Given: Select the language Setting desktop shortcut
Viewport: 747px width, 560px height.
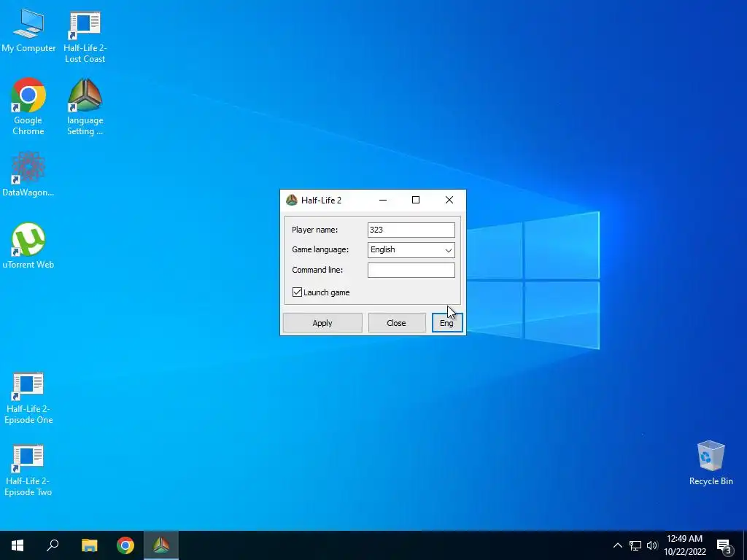Looking at the screenshot, I should point(85,106).
